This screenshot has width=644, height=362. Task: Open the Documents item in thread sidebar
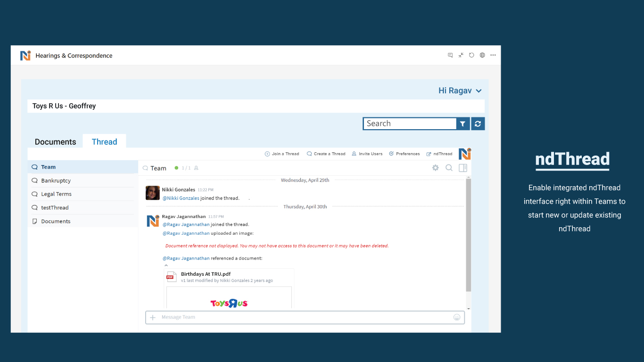(83, 222)
